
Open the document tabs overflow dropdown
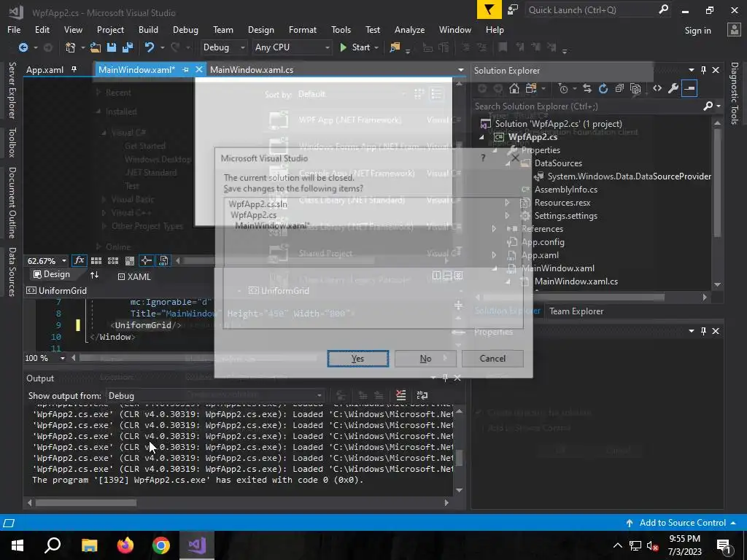pyautogui.click(x=460, y=70)
